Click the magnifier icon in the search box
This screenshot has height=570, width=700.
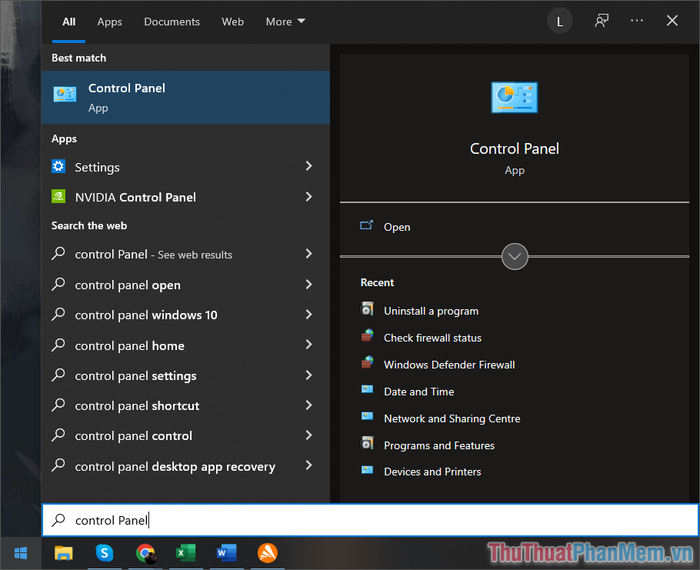pyautogui.click(x=58, y=520)
